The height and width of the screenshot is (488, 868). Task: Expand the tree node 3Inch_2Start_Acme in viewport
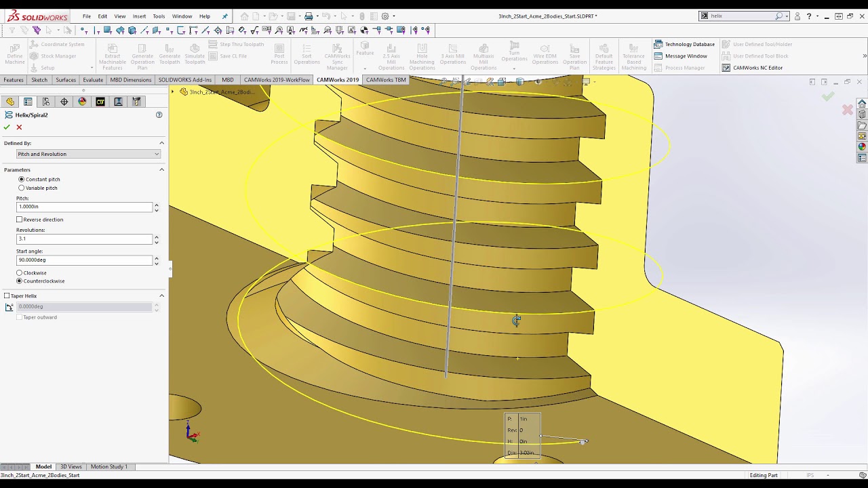click(x=173, y=91)
